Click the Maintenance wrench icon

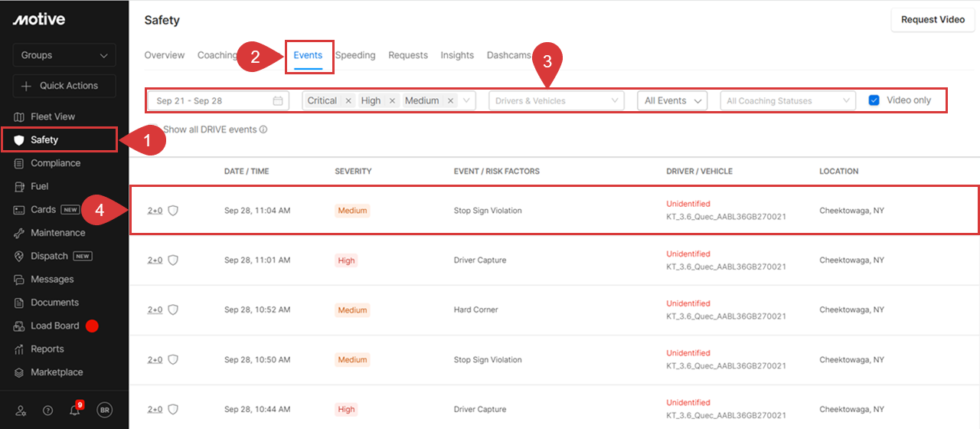(x=20, y=233)
